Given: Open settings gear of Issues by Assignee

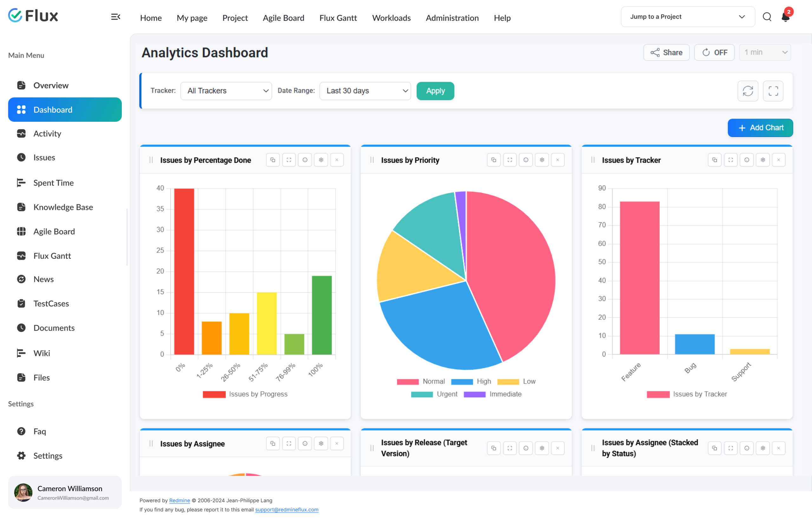Looking at the screenshot, I should (321, 444).
